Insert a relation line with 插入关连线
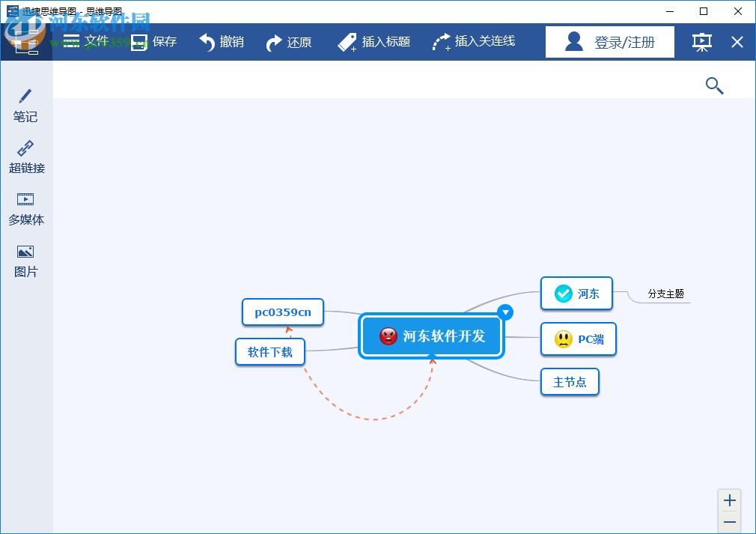The width and height of the screenshot is (756, 534). [x=473, y=41]
